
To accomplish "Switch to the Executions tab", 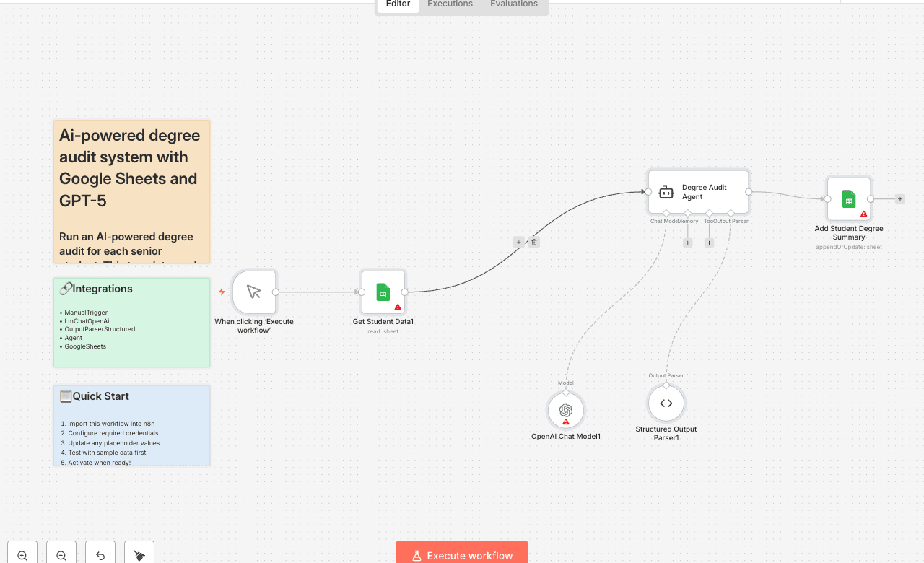I will pyautogui.click(x=449, y=4).
